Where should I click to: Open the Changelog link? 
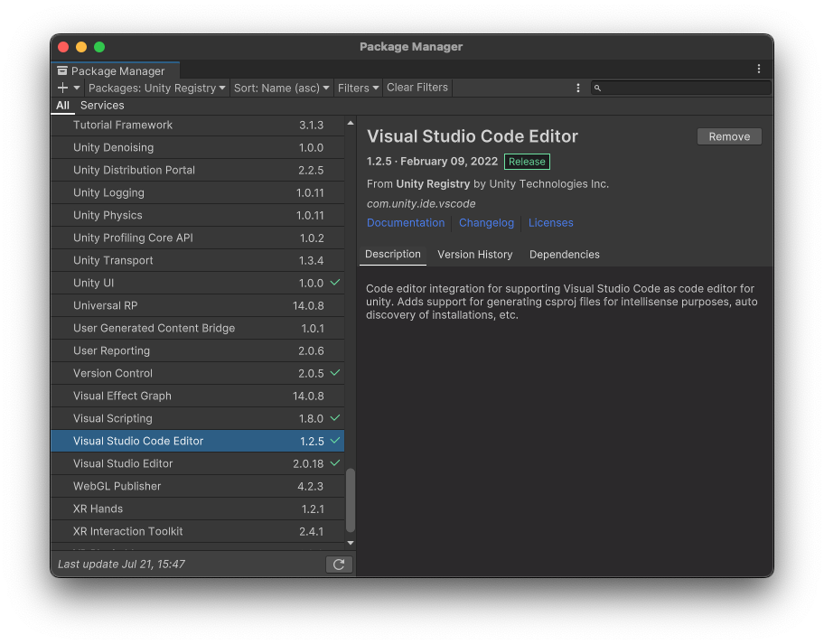pos(486,223)
